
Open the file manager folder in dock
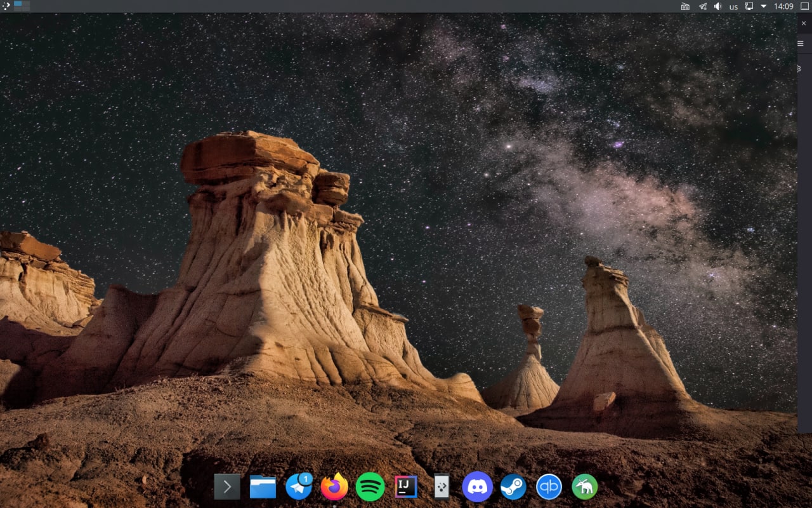click(x=263, y=487)
